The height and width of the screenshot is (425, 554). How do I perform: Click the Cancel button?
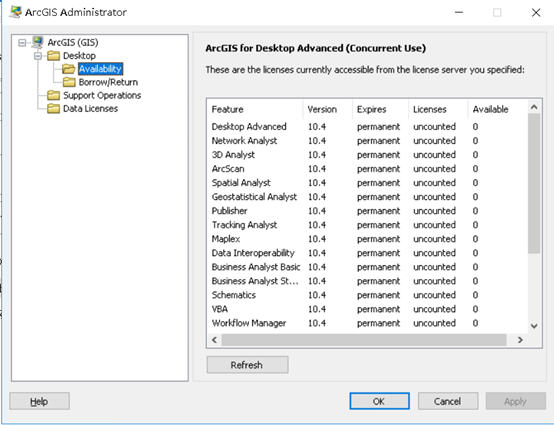click(448, 401)
